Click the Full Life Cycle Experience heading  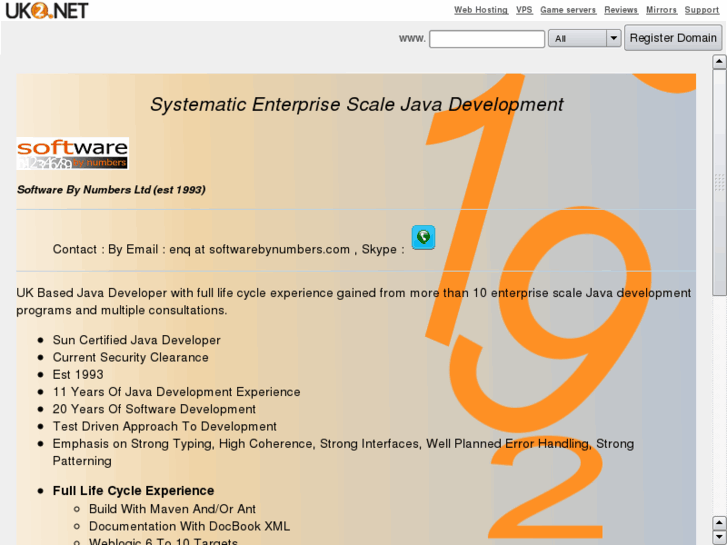point(133,491)
